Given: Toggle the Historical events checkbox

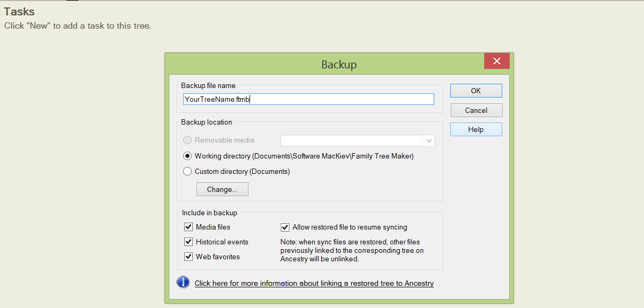Looking at the screenshot, I should pos(188,242).
